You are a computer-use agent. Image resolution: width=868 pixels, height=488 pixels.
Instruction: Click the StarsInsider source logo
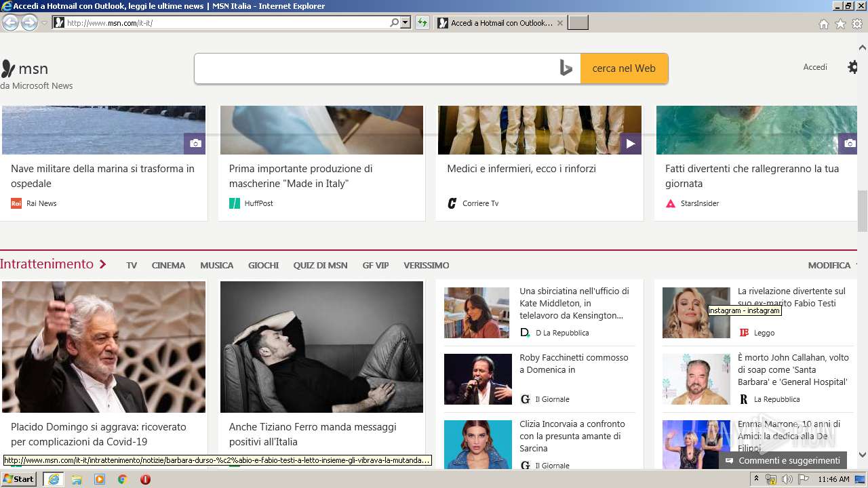click(671, 203)
